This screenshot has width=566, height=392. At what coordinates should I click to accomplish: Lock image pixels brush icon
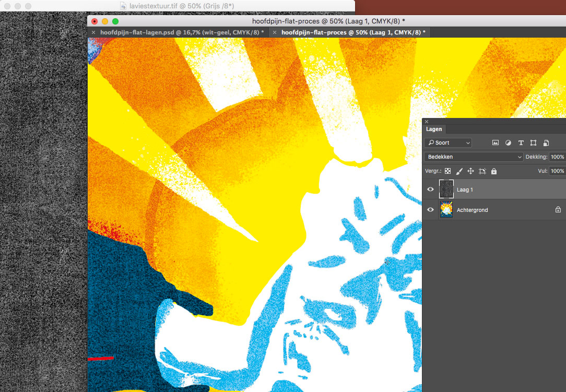(x=459, y=171)
